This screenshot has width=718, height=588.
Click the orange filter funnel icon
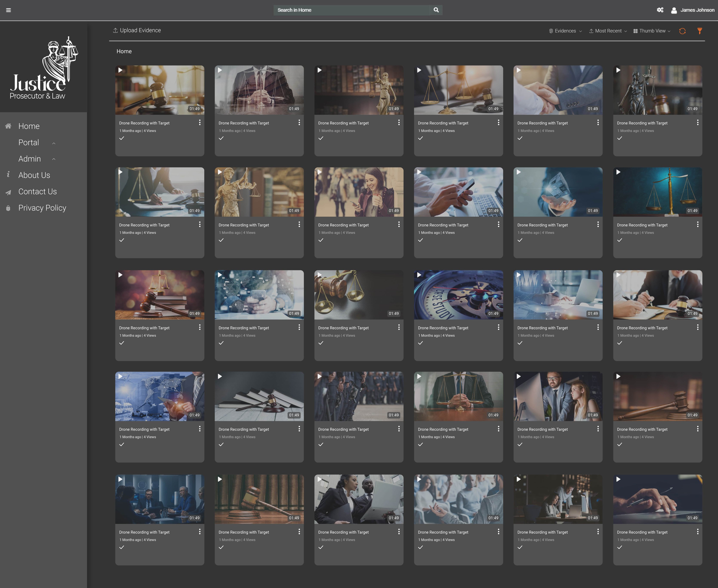[x=699, y=31]
